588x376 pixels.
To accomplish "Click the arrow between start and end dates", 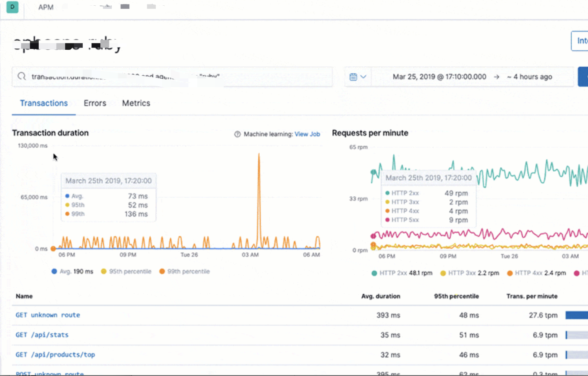I will coord(496,77).
